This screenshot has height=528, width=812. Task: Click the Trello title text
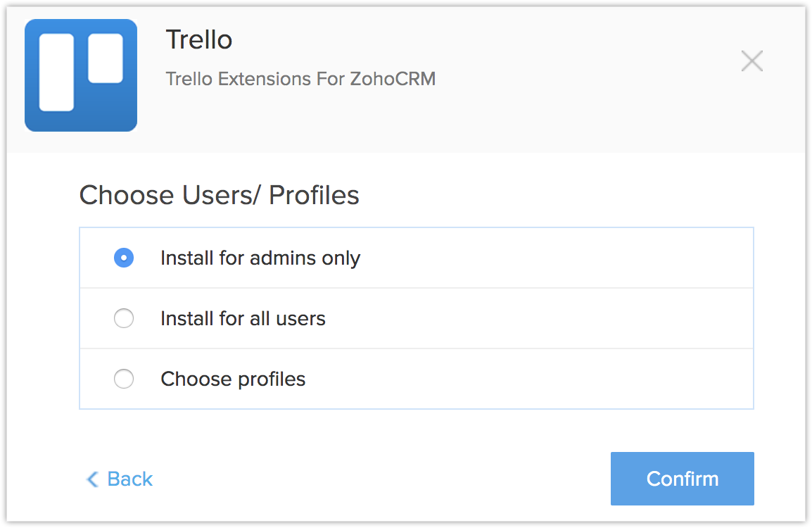click(198, 40)
